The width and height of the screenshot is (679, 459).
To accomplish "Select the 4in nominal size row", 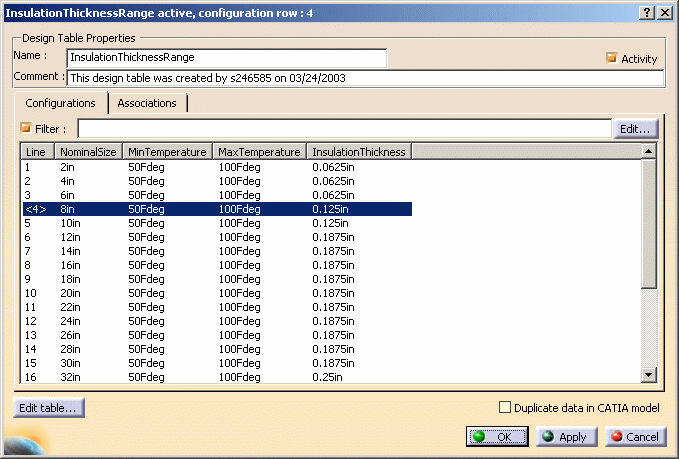I will pos(217,181).
